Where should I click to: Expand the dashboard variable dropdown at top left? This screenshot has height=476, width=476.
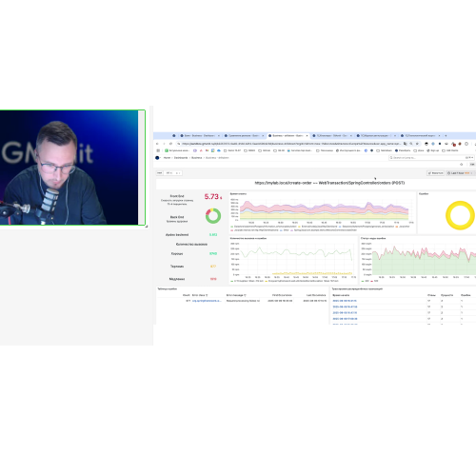[x=173, y=173]
